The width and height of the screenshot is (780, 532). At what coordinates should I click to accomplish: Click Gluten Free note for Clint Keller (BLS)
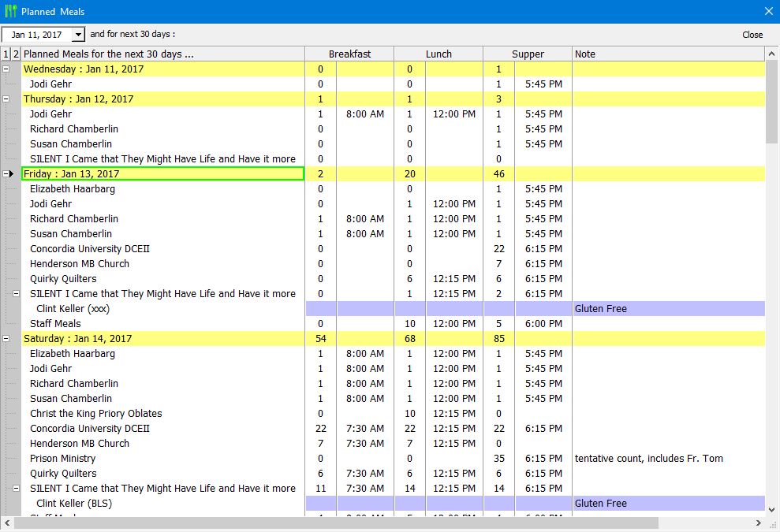tap(600, 503)
